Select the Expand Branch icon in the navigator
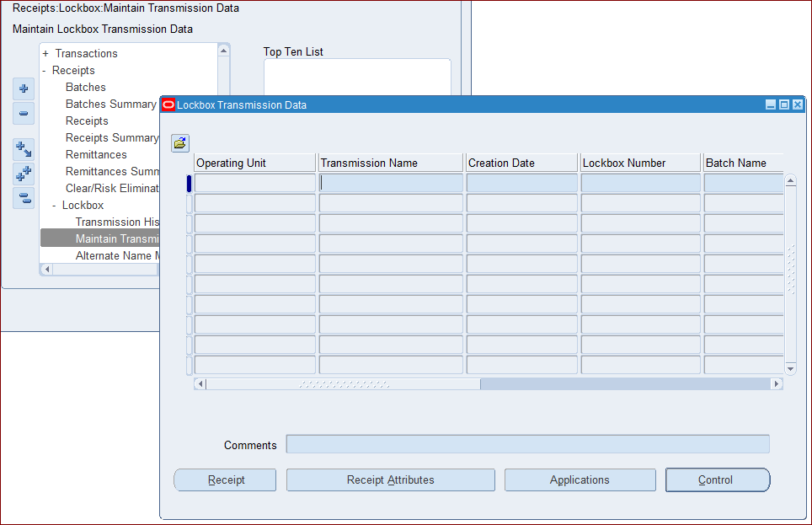Viewport: 812px width, 525px height. (23, 147)
